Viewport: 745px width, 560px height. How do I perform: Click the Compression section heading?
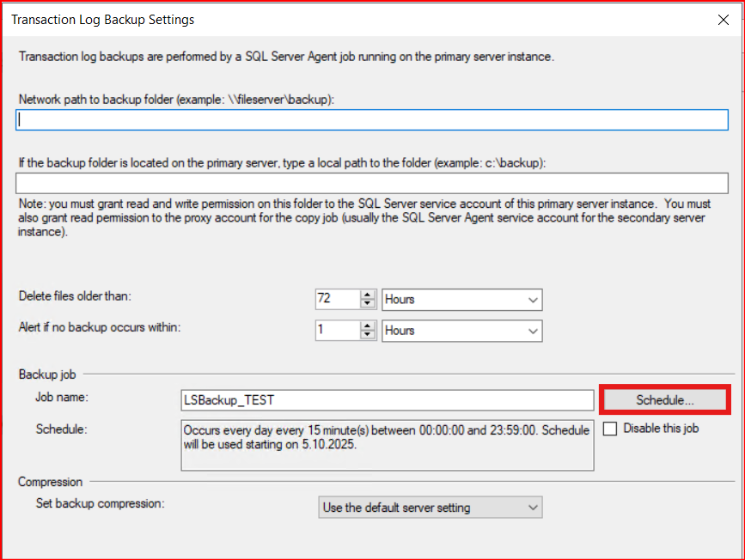pyautogui.click(x=50, y=482)
